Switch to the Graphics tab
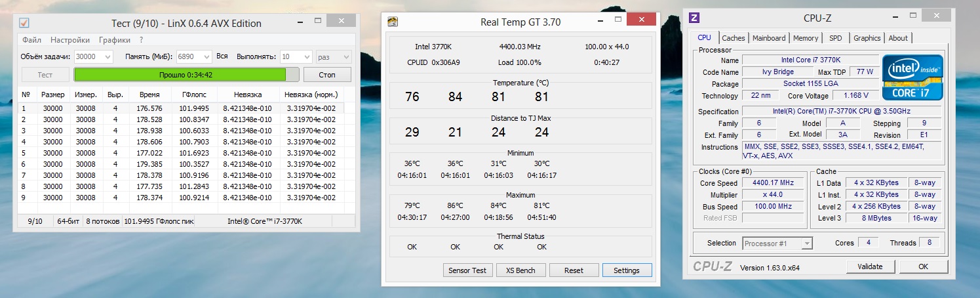Screen dimensions: 980x298 (867, 38)
